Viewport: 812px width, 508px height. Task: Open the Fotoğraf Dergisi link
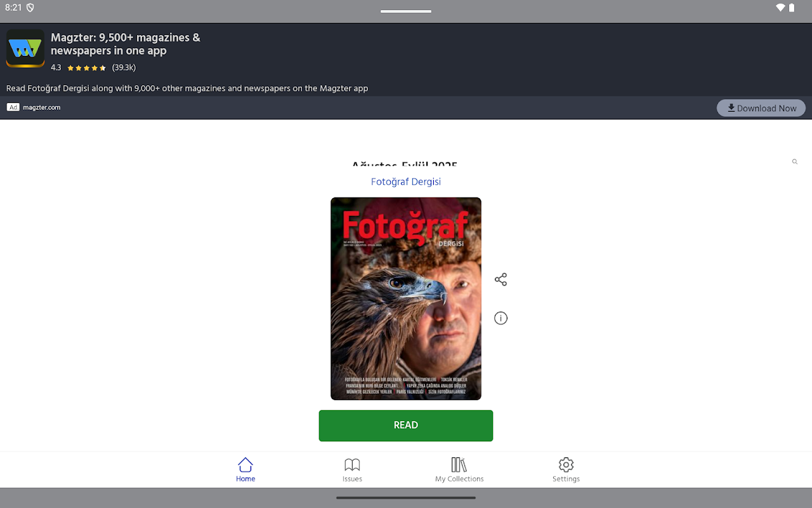pyautogui.click(x=406, y=182)
